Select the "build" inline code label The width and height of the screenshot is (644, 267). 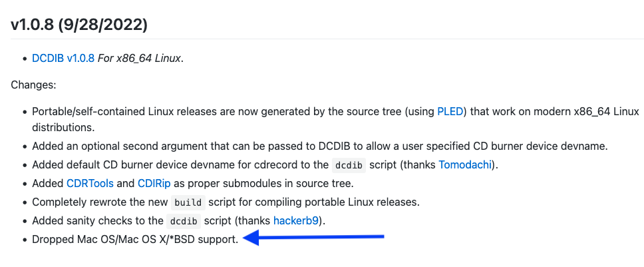pos(188,202)
